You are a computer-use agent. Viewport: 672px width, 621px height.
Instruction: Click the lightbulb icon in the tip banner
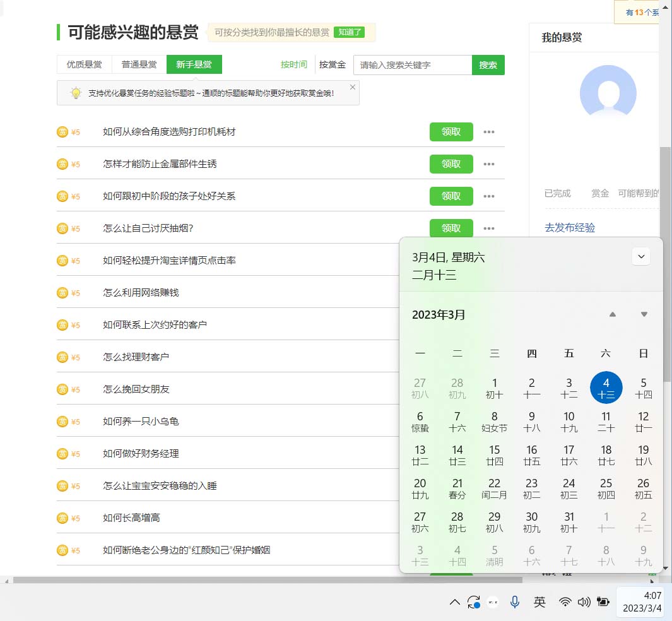(76, 93)
